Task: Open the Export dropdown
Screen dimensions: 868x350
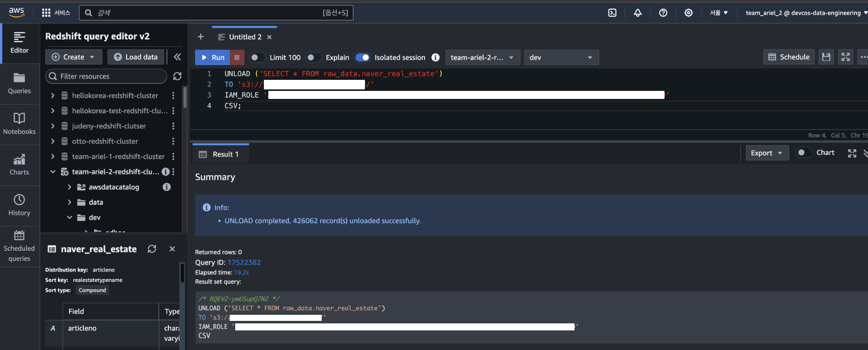Action: [x=767, y=153]
